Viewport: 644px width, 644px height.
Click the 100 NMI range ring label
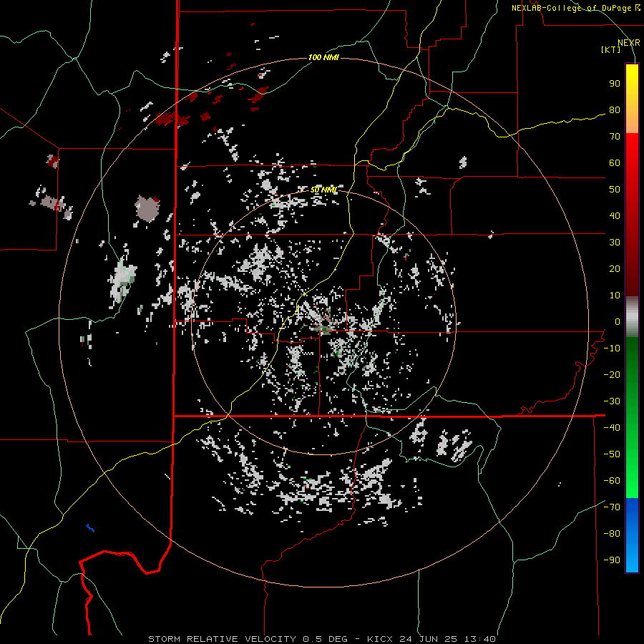[x=323, y=57]
